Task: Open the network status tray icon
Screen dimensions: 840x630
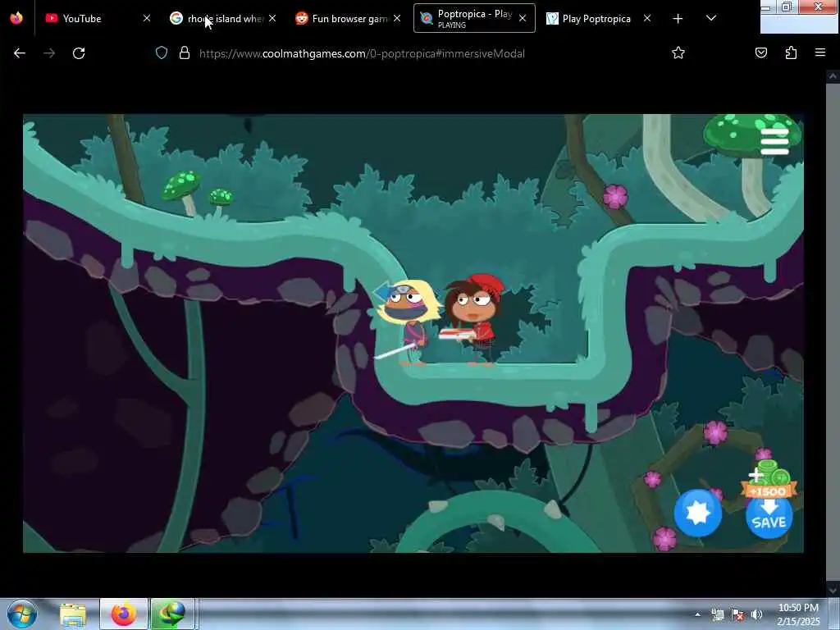Action: point(718,615)
